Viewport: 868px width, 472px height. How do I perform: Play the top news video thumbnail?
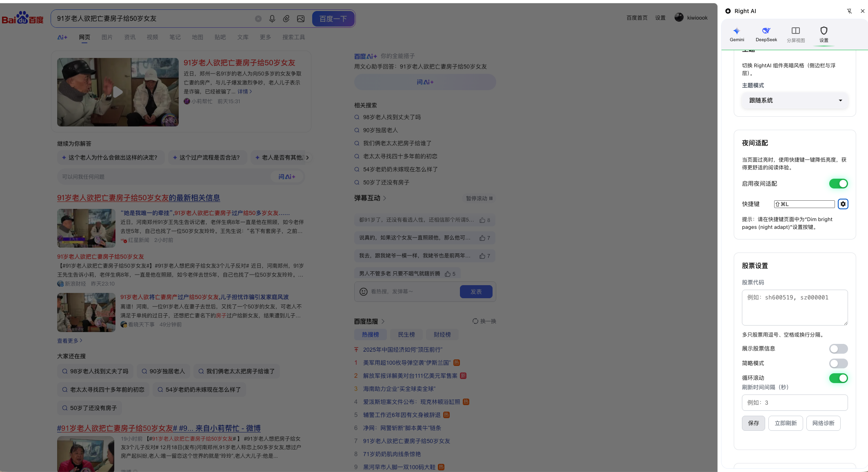118,92
